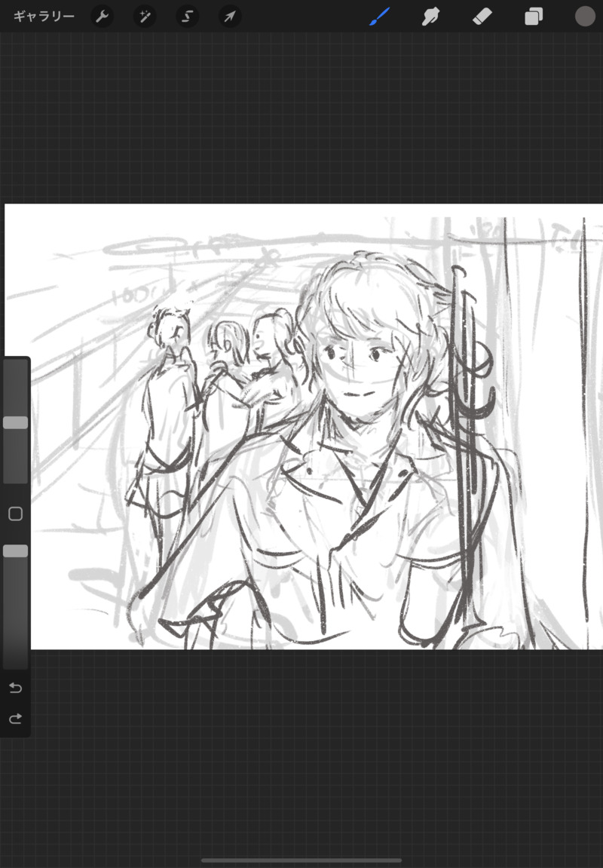The height and width of the screenshot is (868, 603).
Task: Select the Smudge tool
Action: click(430, 17)
